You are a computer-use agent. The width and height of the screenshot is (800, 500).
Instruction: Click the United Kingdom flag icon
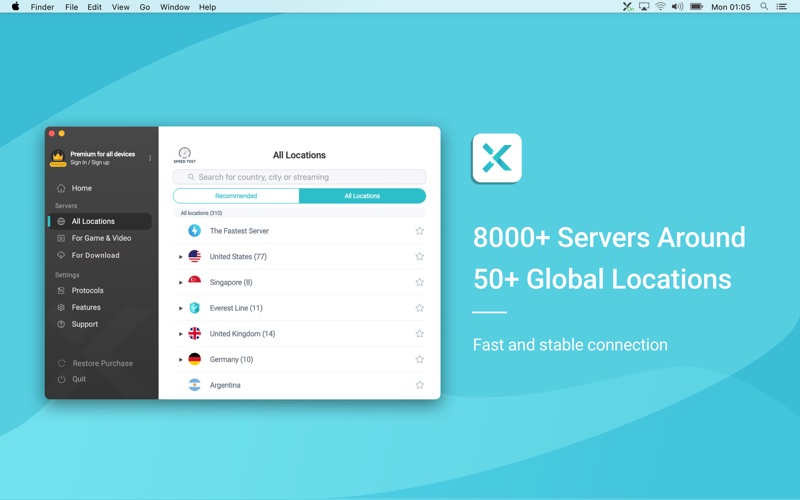click(194, 334)
